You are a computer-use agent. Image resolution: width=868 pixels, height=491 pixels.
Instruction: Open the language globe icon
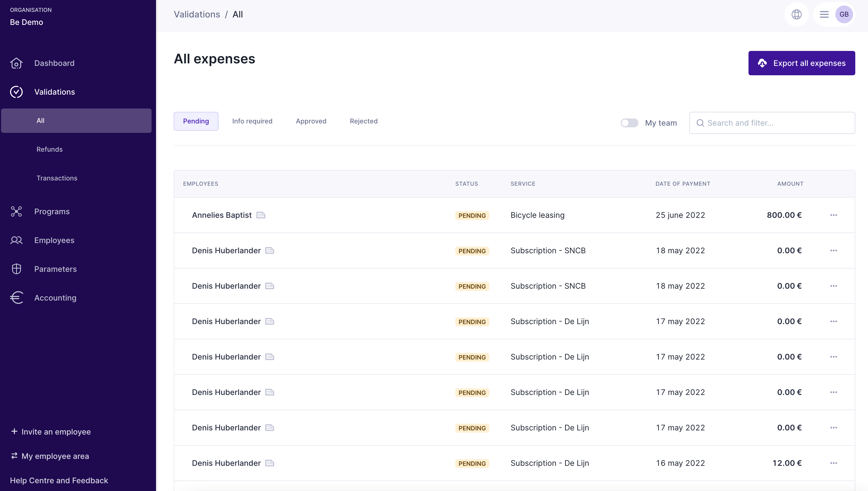coord(796,14)
